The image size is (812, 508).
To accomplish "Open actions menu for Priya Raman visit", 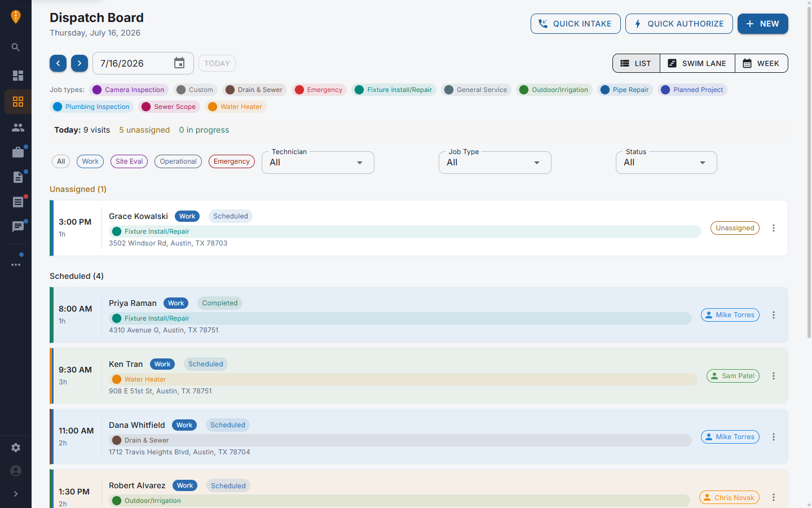I will (x=774, y=315).
